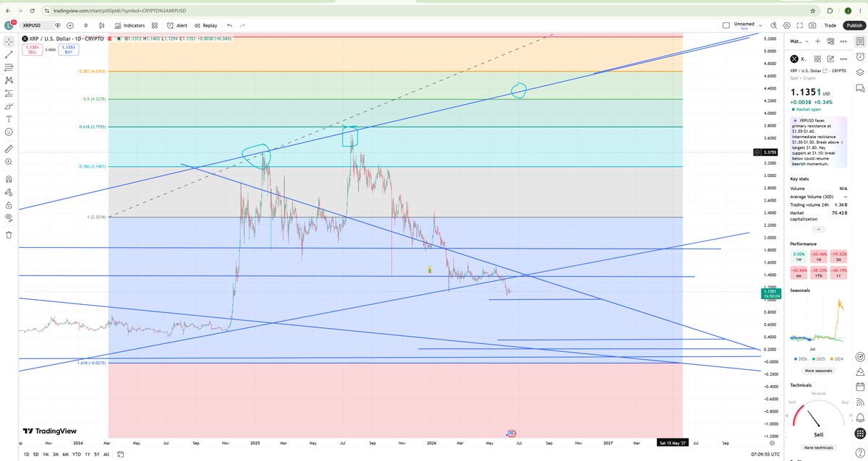Click the trash Remove objects icon
Image resolution: width=868 pixels, height=461 pixels.
pos(9,234)
